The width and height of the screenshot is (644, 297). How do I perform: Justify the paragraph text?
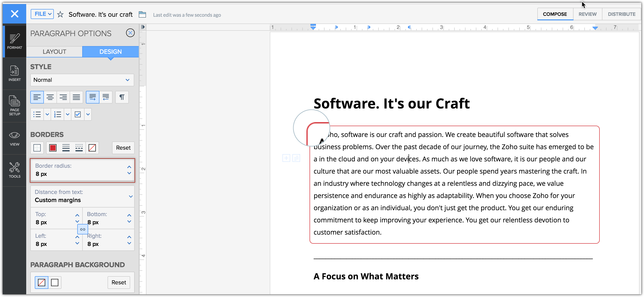(76, 97)
